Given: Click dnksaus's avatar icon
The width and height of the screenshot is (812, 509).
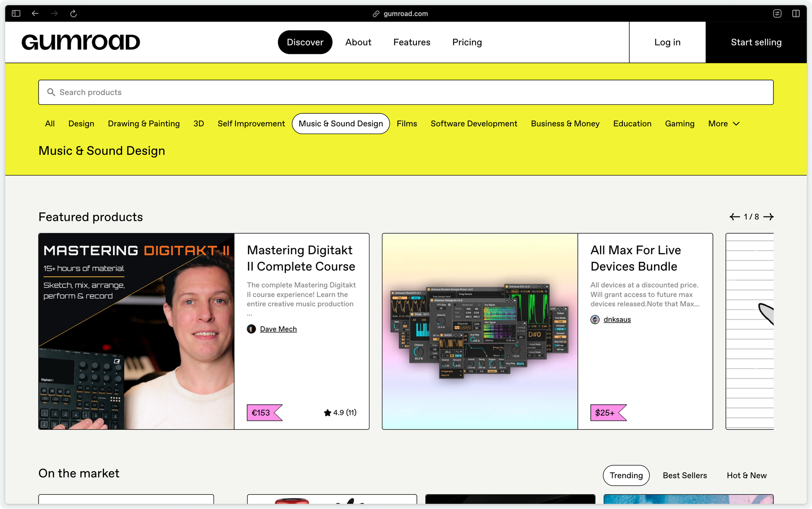Looking at the screenshot, I should 595,320.
